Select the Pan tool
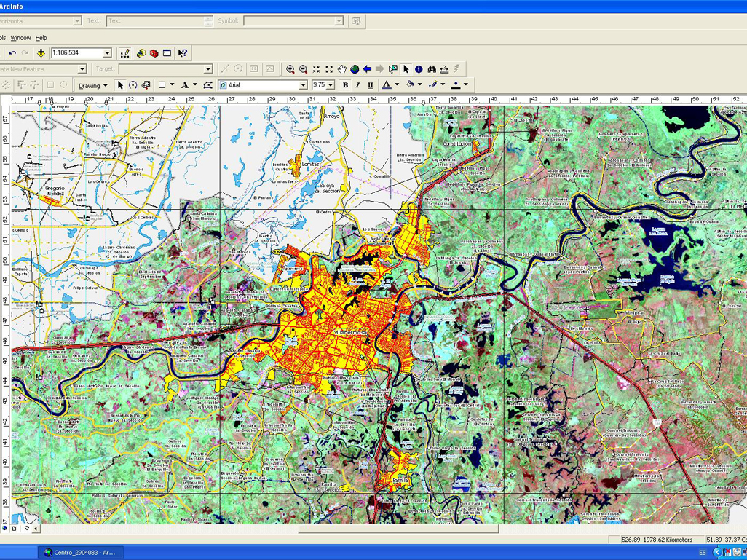Image resolution: width=747 pixels, height=560 pixels. (x=342, y=68)
